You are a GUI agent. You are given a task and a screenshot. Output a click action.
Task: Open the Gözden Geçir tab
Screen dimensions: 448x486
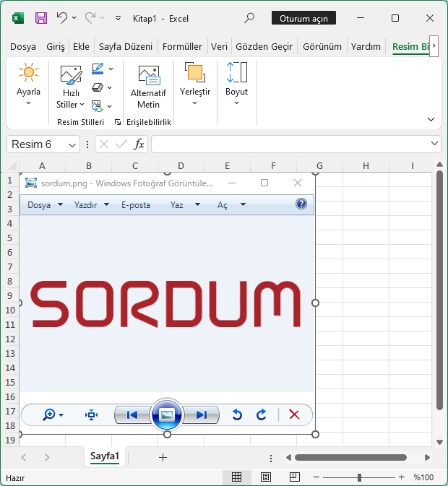(264, 46)
